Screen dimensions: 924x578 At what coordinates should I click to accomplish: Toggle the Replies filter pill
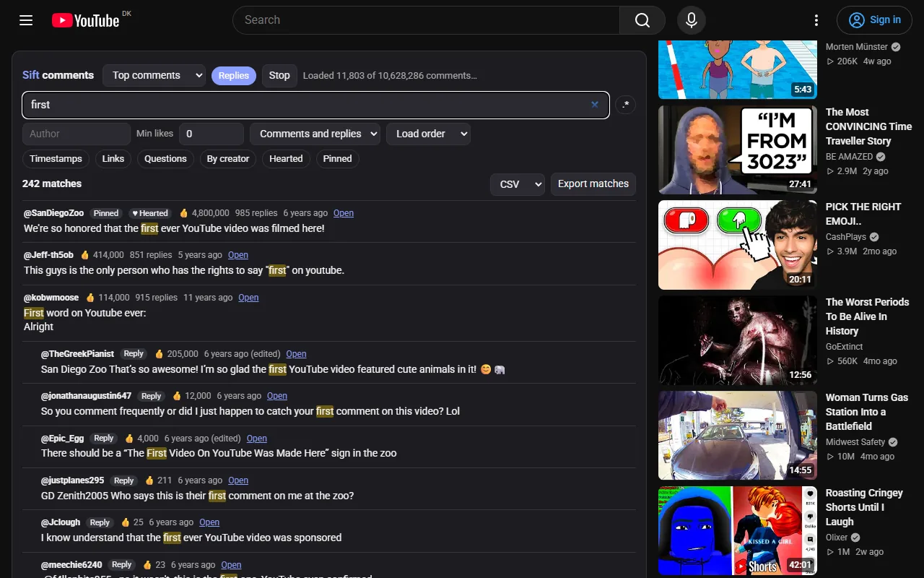(x=234, y=76)
